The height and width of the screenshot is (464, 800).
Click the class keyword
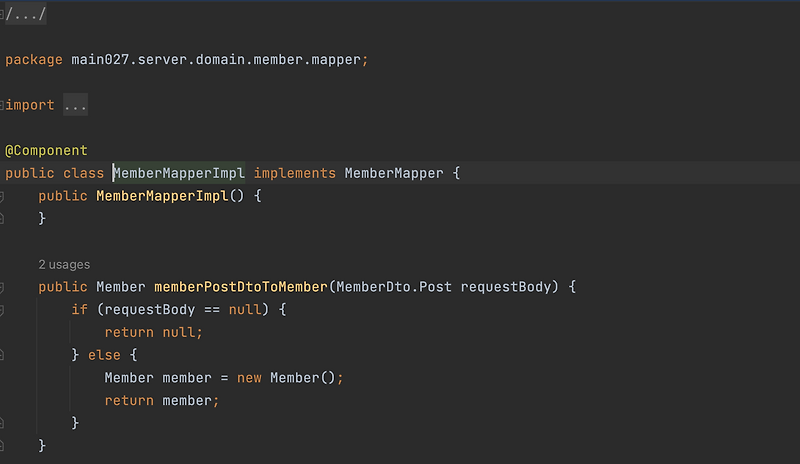[x=84, y=173]
